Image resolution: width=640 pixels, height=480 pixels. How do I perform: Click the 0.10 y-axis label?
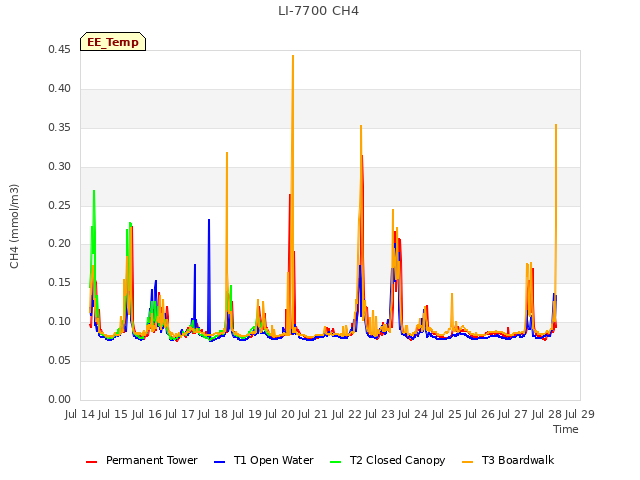59,322
